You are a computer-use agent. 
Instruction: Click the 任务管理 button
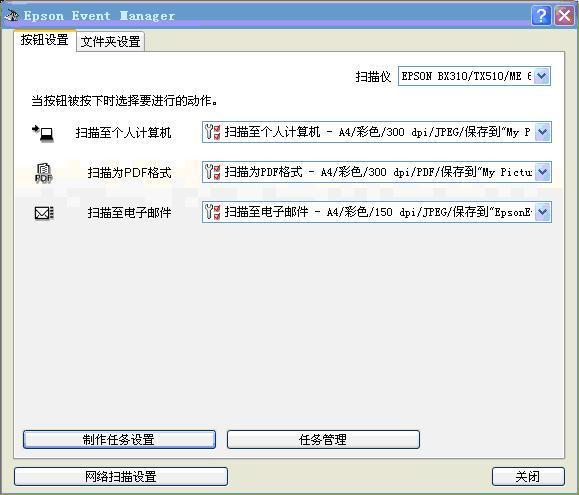[x=323, y=440]
